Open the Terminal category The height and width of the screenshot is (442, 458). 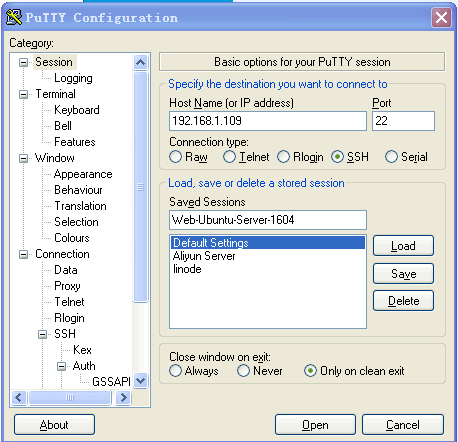point(55,94)
